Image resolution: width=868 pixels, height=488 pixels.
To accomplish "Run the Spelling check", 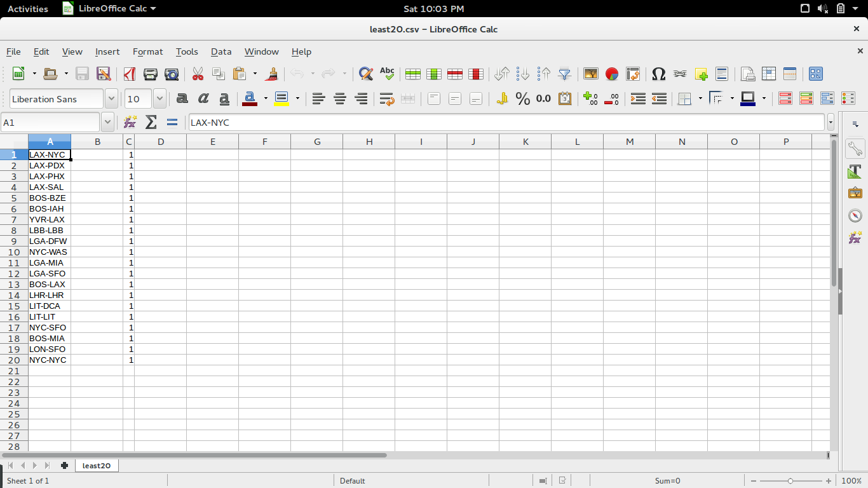I will 387,74.
